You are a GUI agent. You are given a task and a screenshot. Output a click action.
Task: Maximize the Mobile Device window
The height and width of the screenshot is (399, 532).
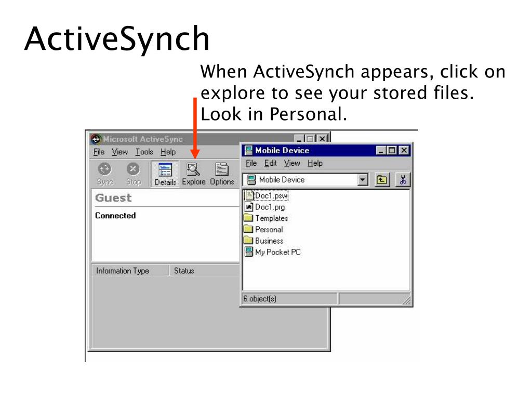pyautogui.click(x=392, y=150)
